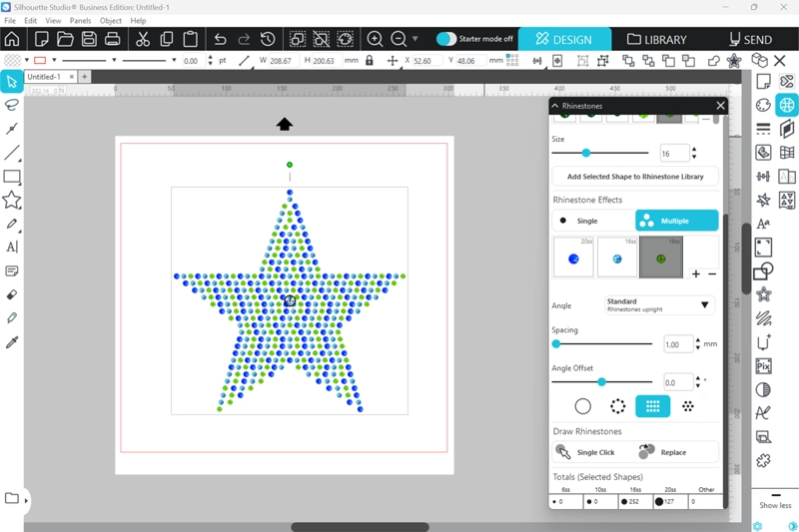
Task: Click the Zoom In magnifier icon
Action: tap(376, 39)
